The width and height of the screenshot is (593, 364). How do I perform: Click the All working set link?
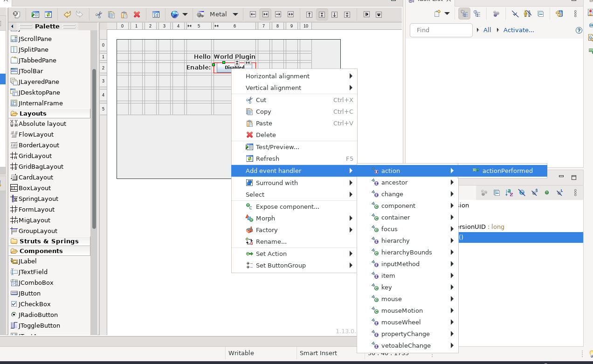[487, 30]
